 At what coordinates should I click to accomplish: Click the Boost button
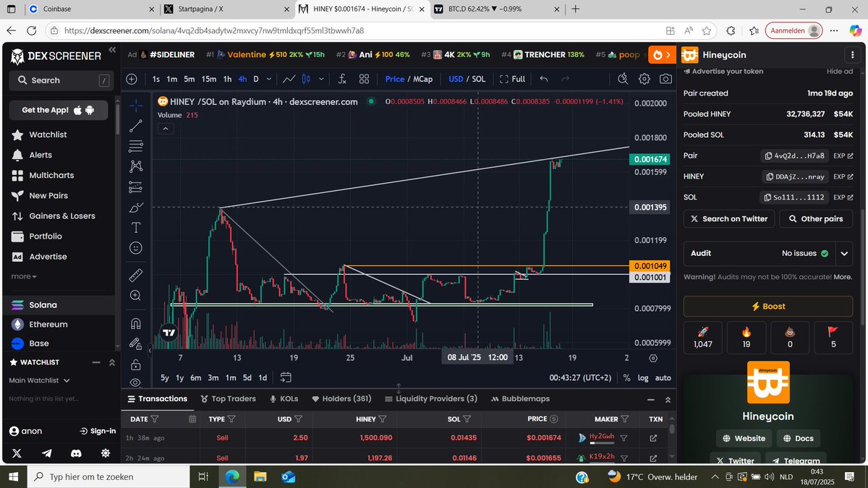(x=768, y=307)
